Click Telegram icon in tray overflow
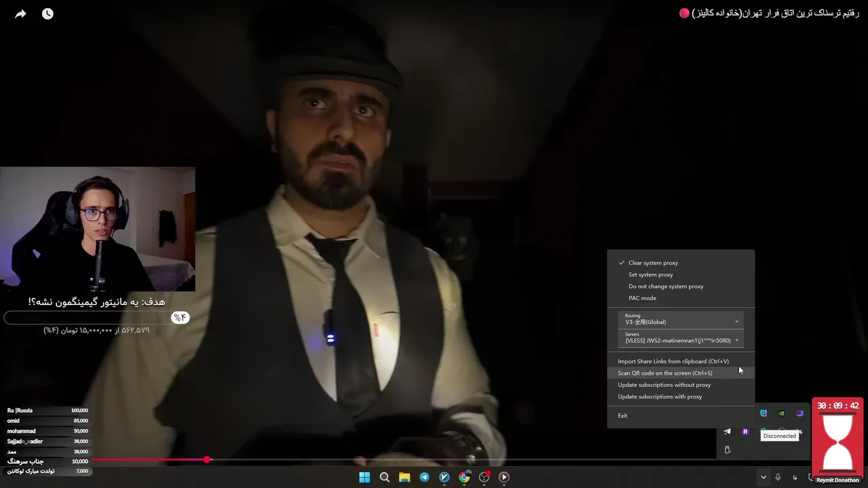The height and width of the screenshot is (488, 868). (x=727, y=431)
